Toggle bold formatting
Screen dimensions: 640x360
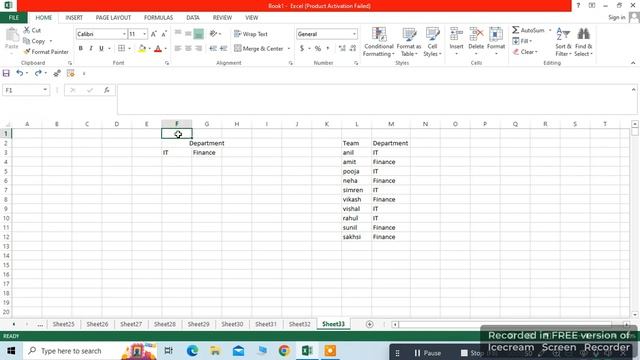click(80, 49)
